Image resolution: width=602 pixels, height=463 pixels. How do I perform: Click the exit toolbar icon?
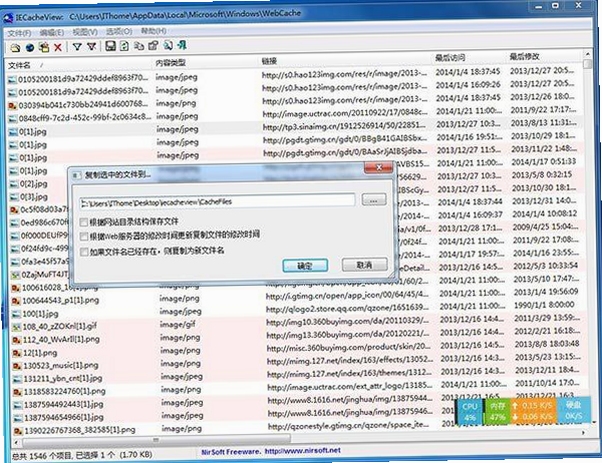click(x=182, y=45)
